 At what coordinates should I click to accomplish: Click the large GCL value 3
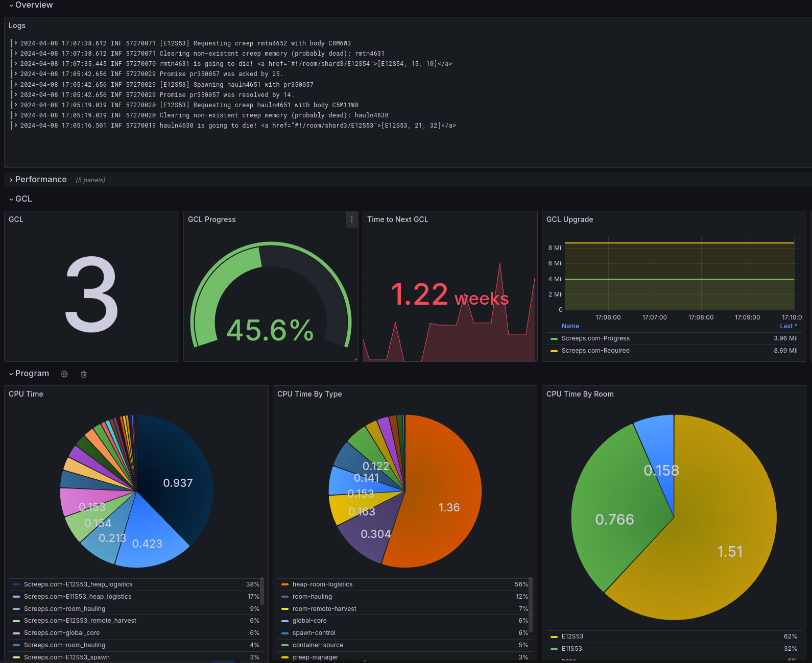tap(91, 294)
